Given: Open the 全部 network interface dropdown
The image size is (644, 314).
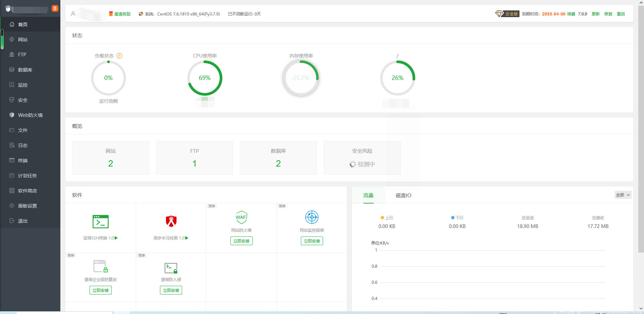Looking at the screenshot, I should [623, 195].
